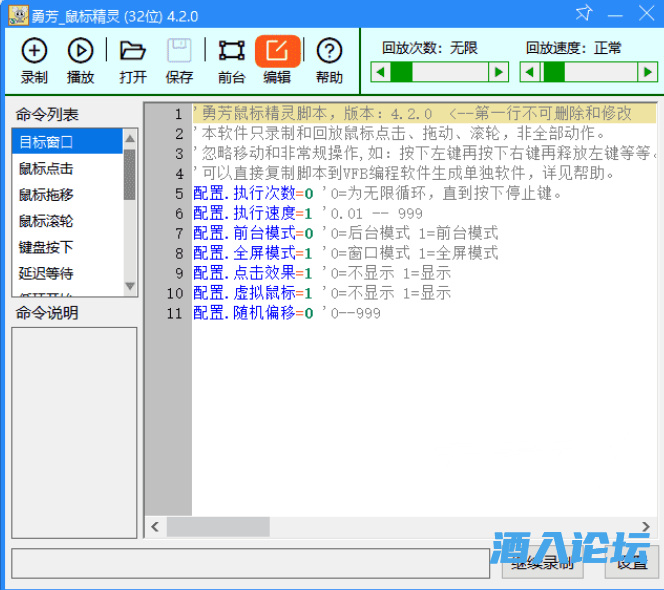Choose 鼠标拖移 from command list
The width and height of the screenshot is (664, 590).
[66, 194]
